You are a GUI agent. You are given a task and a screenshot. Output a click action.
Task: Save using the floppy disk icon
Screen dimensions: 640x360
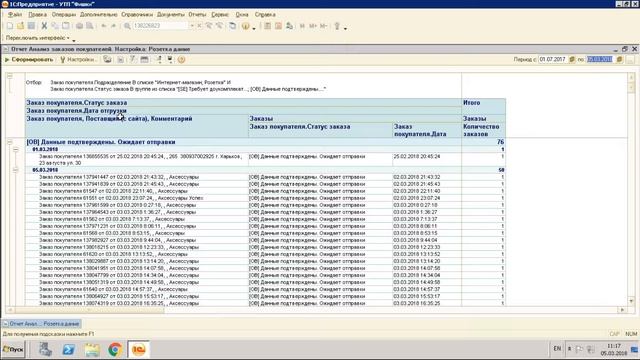point(31,26)
